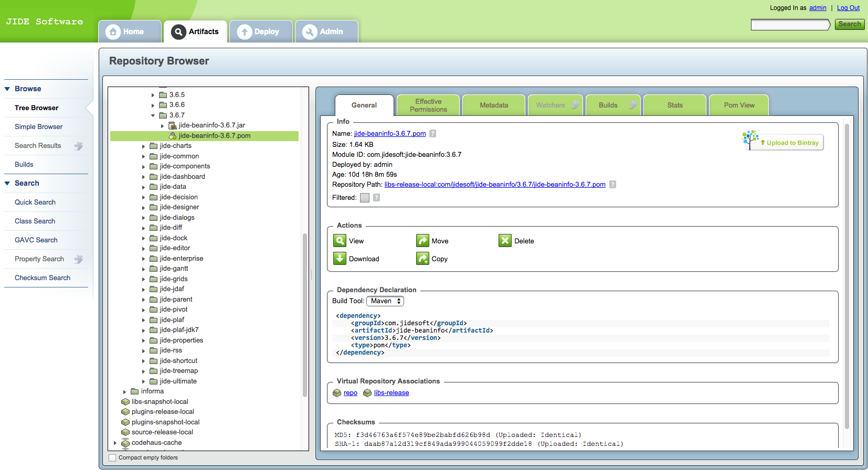Click the pom file icon in the tree
Viewport: 868px width, 470px height.
click(x=172, y=136)
